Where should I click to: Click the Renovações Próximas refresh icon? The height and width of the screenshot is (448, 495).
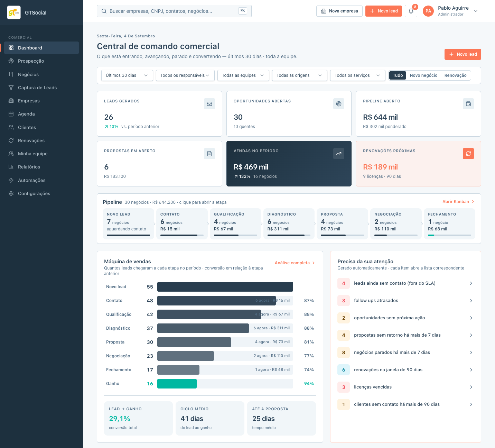coord(468,154)
